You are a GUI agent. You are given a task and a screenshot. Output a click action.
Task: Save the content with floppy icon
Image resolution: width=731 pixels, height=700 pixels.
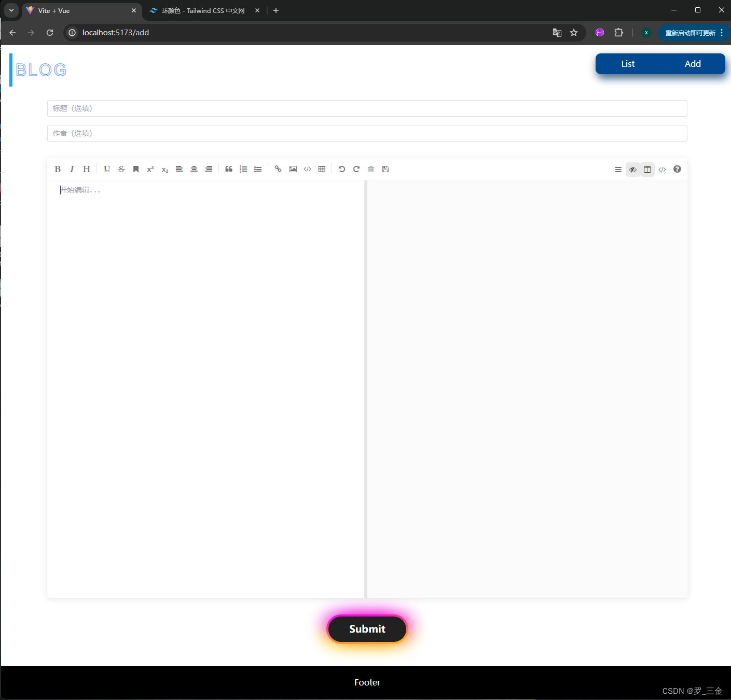pyautogui.click(x=385, y=169)
